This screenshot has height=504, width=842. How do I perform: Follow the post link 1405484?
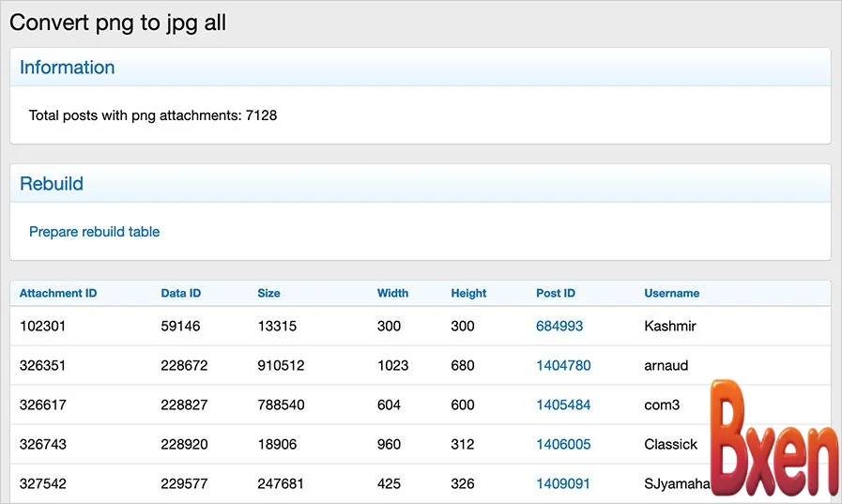(563, 405)
